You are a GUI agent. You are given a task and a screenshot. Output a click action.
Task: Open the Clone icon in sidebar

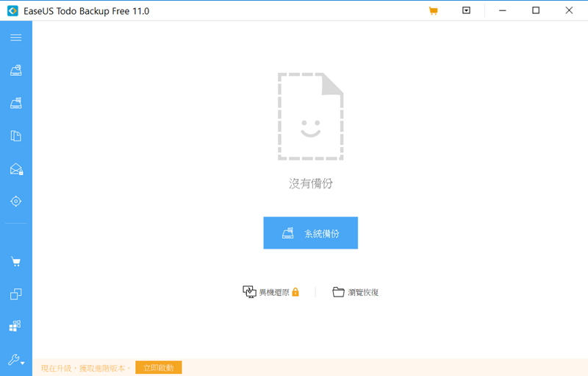15,294
